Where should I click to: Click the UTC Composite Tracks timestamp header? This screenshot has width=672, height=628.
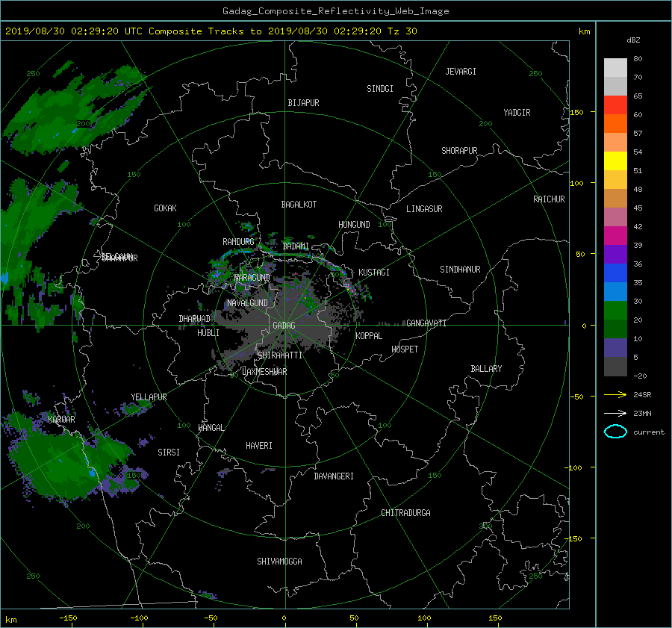point(211,31)
